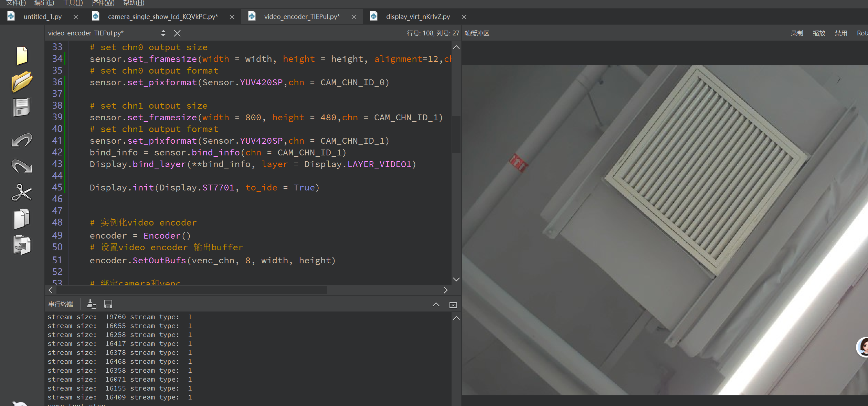
Task: Open the 帮助(H) menu
Action: (134, 3)
